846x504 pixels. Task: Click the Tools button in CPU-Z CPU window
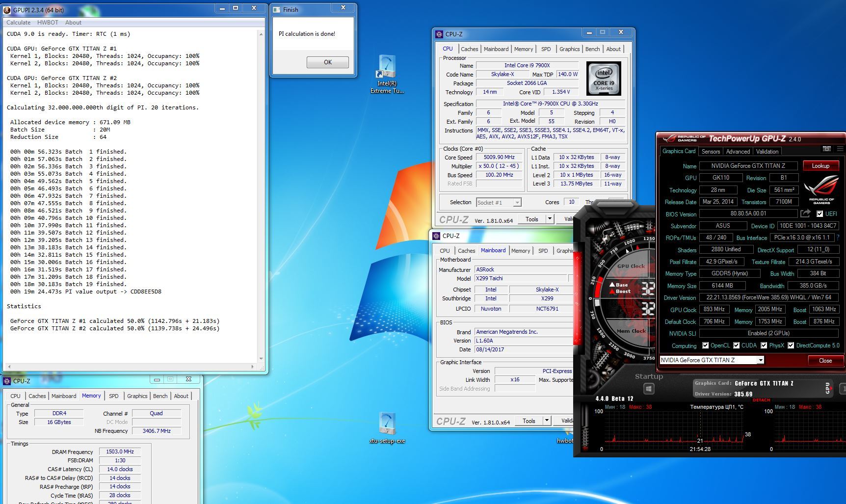(532, 219)
